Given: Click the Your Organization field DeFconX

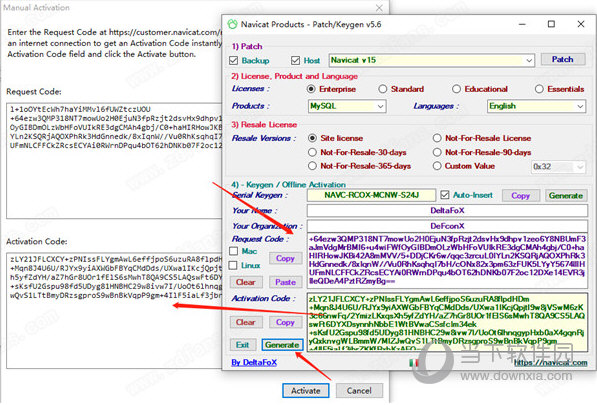Looking at the screenshot, I should click(x=447, y=226).
